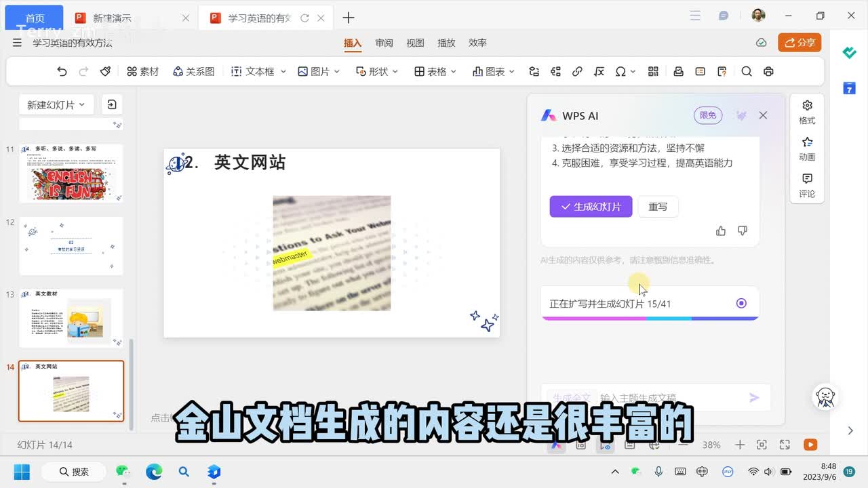
Task: Open the search magnifier in the toolbar
Action: click(747, 71)
